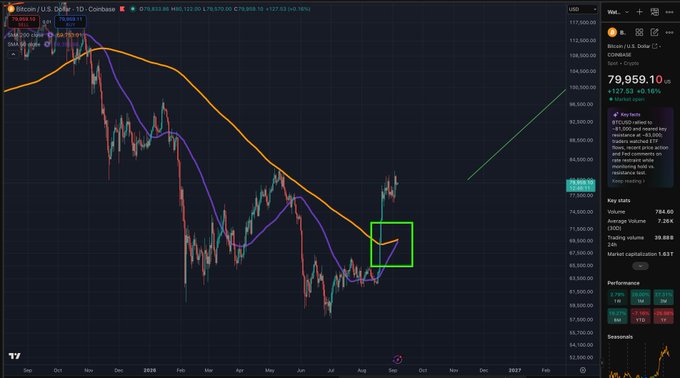This screenshot has height=378, width=680.
Task: Click the orange Bitcoin logo in details panel
Action: [612, 32]
